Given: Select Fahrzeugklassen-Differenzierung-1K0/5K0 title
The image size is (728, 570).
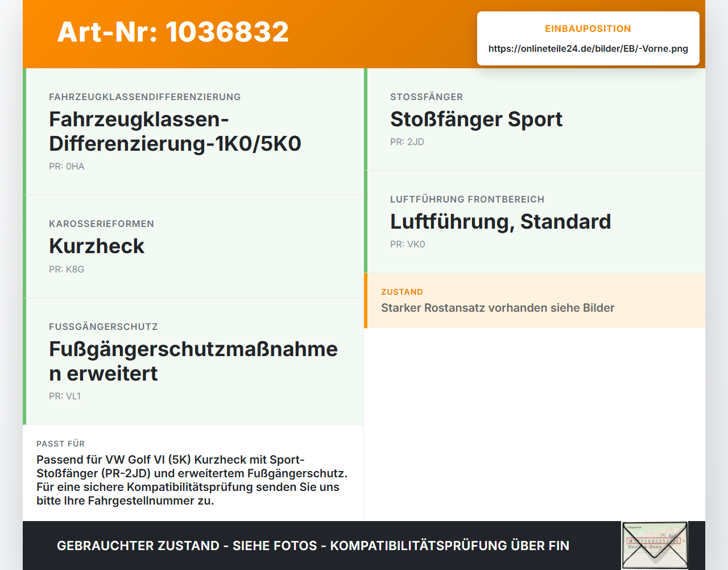Looking at the screenshot, I should click(x=175, y=131).
